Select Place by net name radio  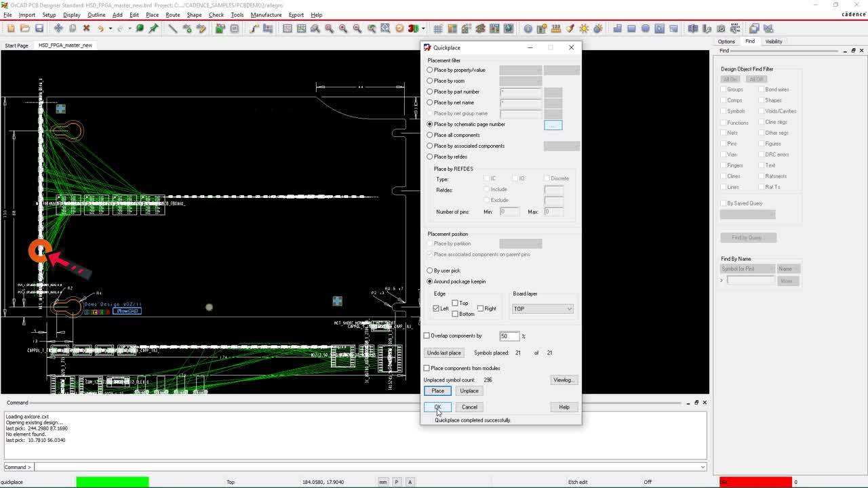click(430, 102)
